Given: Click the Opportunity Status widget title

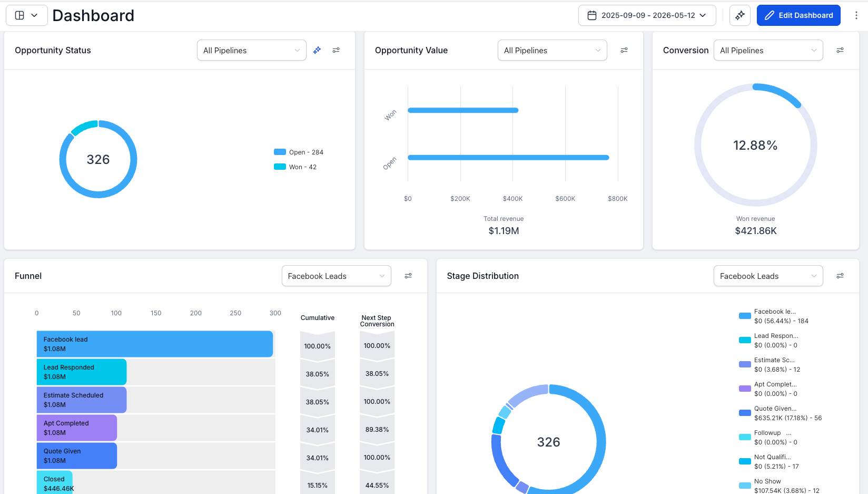Looking at the screenshot, I should [53, 50].
